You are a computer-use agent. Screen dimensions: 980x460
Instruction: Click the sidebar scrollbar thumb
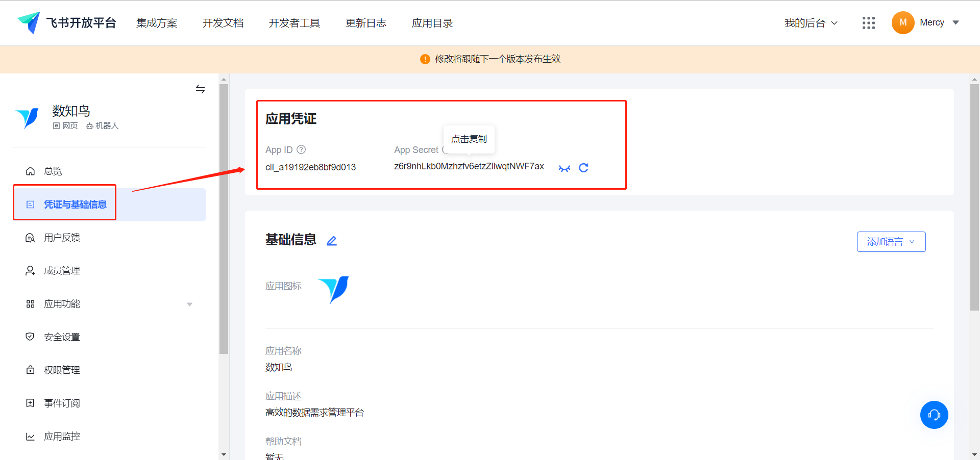224,219
